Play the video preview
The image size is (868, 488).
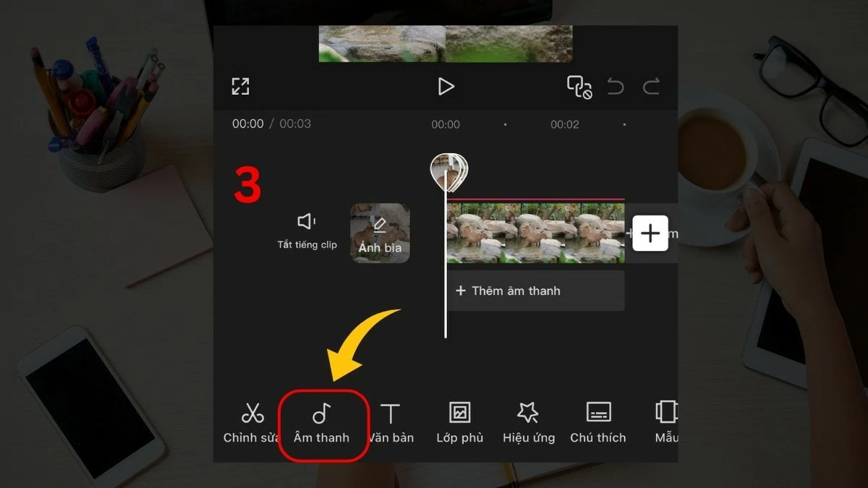446,87
